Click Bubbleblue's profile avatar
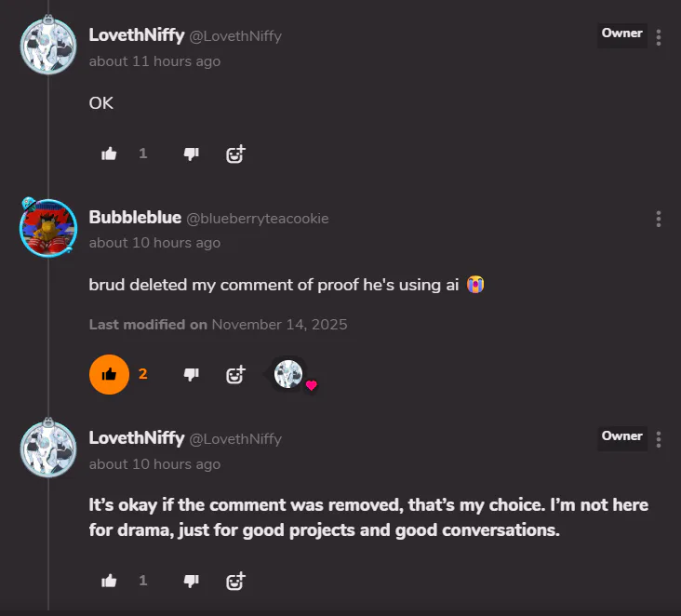This screenshot has width=681, height=616. coord(47,226)
